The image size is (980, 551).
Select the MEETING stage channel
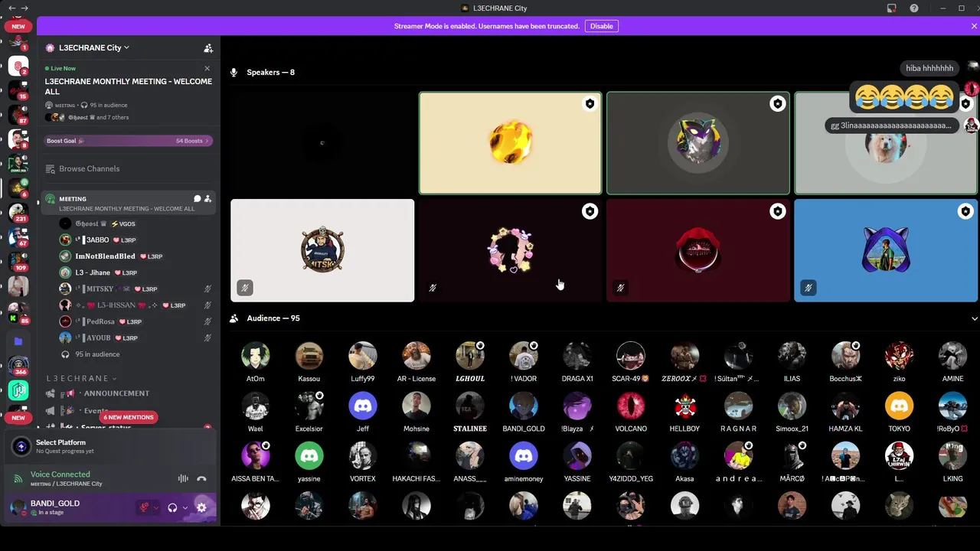[x=127, y=203]
